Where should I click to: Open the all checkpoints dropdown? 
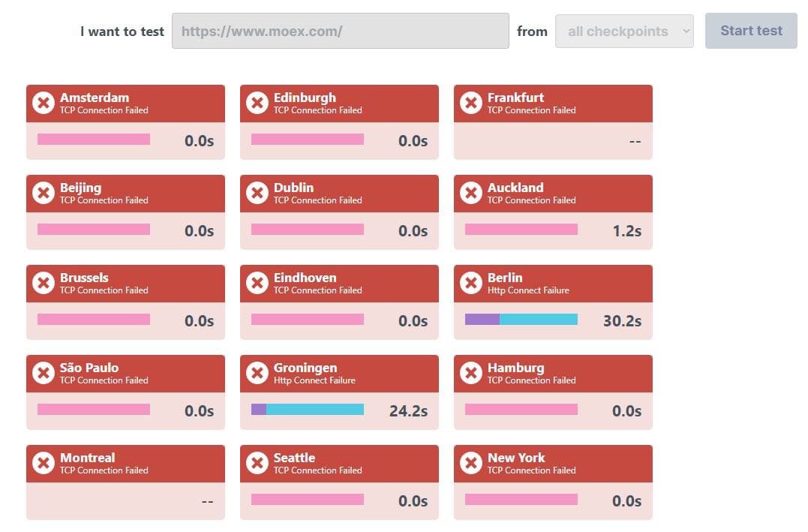click(x=624, y=32)
